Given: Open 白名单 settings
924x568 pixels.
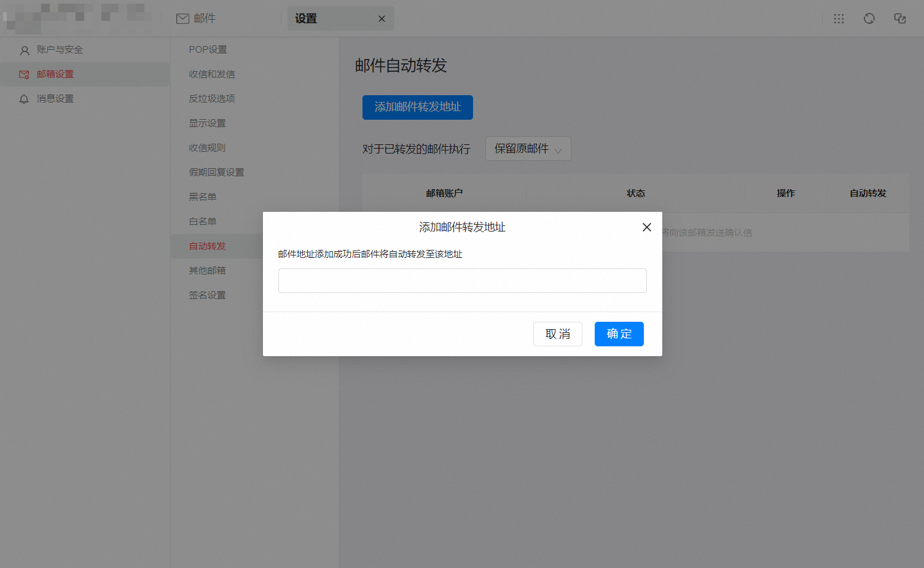Looking at the screenshot, I should click(x=203, y=222).
